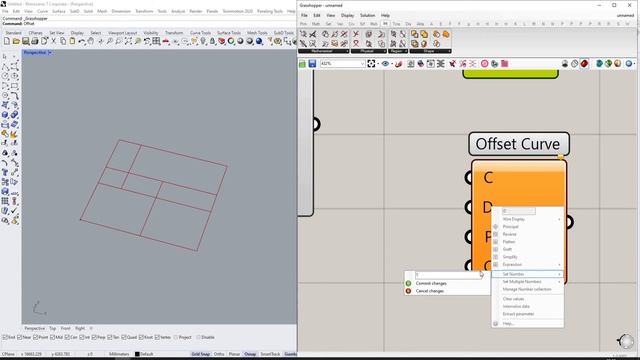Select the red shaded preview icon in Grasshopper
Viewport: 640px width, 360px height.
(584, 64)
